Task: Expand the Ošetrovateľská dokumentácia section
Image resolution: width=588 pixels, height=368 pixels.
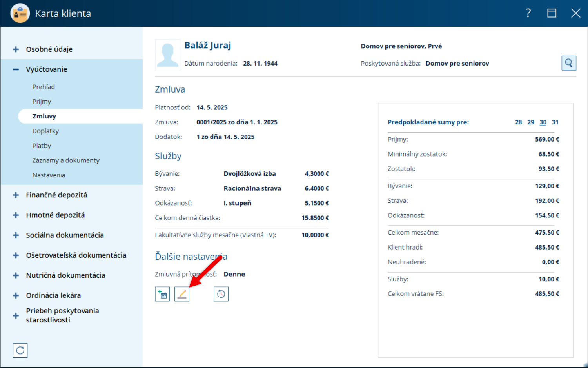Action: point(16,255)
